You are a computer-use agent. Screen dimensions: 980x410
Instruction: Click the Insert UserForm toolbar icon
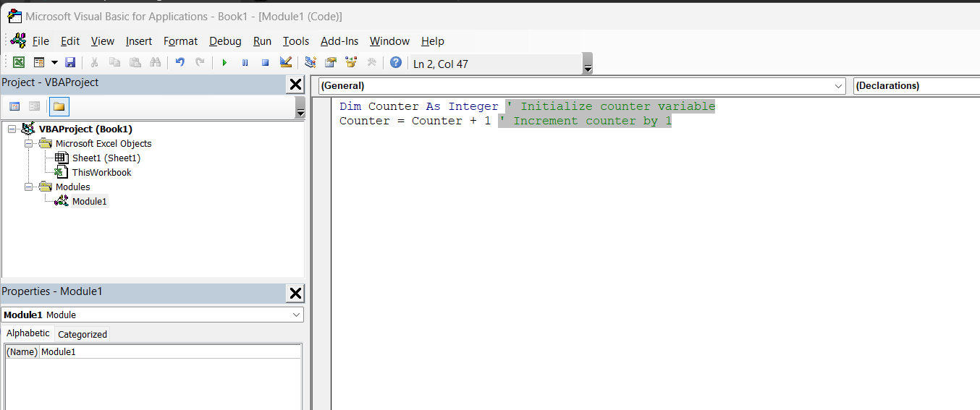(39, 63)
